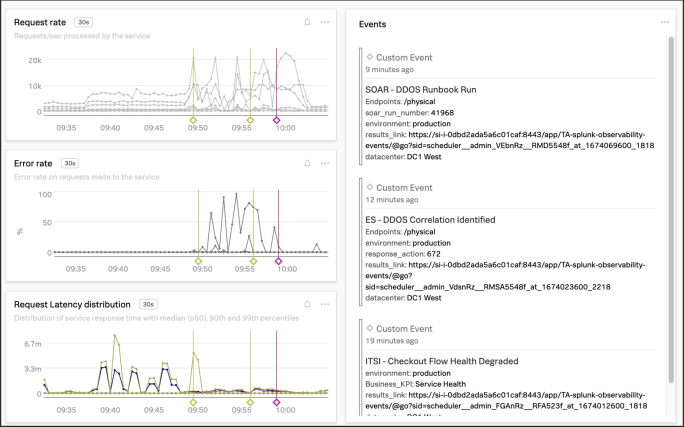
Task: Click 6.7m label on Latency chart y-axis
Action: click(x=33, y=344)
